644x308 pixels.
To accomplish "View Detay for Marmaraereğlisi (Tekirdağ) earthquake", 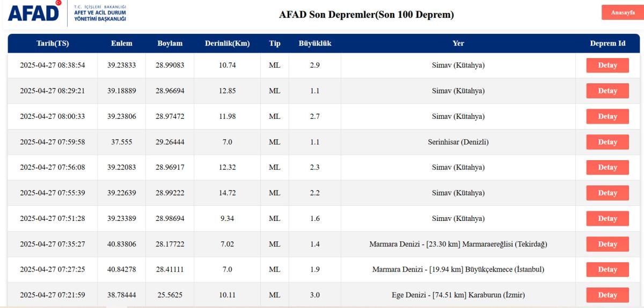I will click(607, 244).
